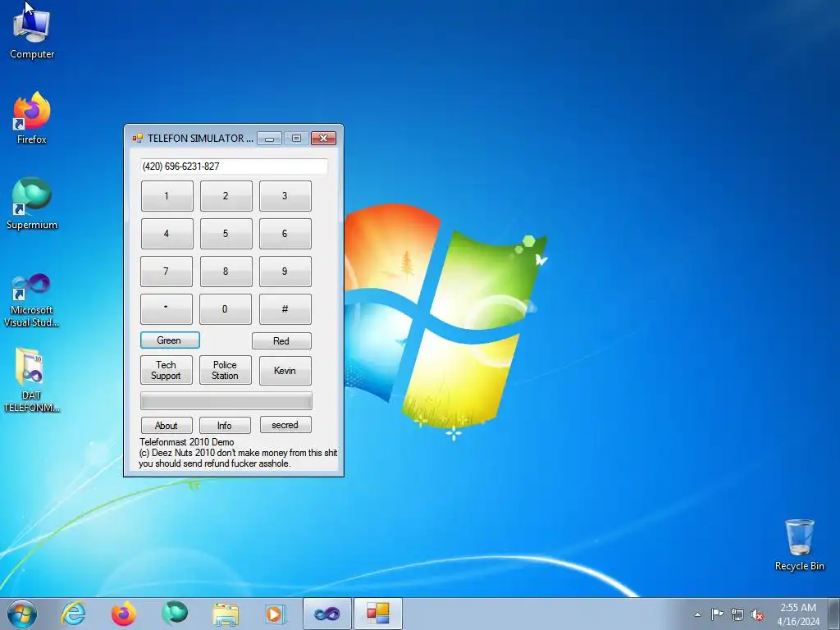Screen dimensions: 840x630
Task: Open the network tray icon
Action: (737, 614)
